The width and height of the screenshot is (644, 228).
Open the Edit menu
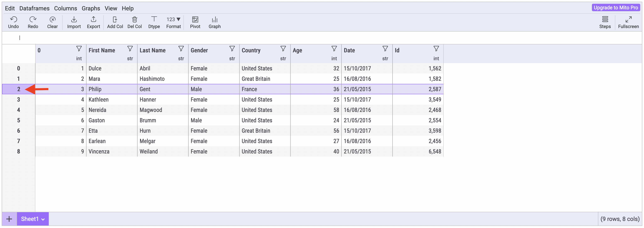10,8
